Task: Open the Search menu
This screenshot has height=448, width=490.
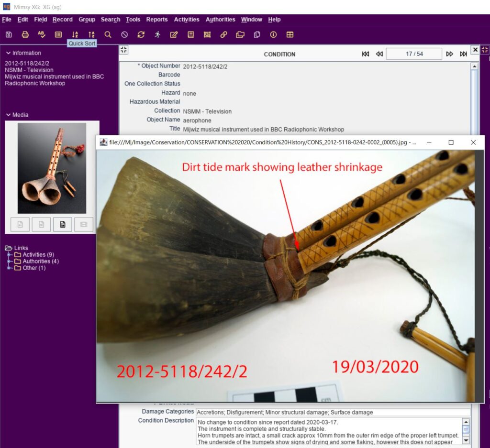Action: (x=111, y=19)
